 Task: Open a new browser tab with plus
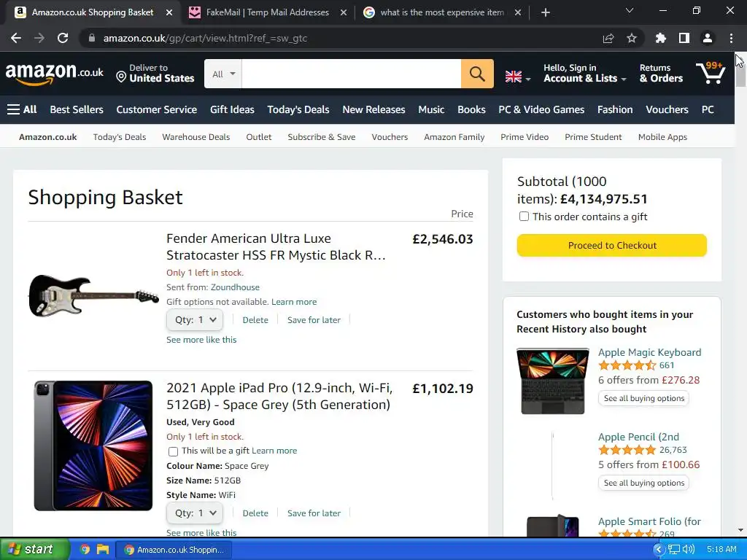coord(546,12)
